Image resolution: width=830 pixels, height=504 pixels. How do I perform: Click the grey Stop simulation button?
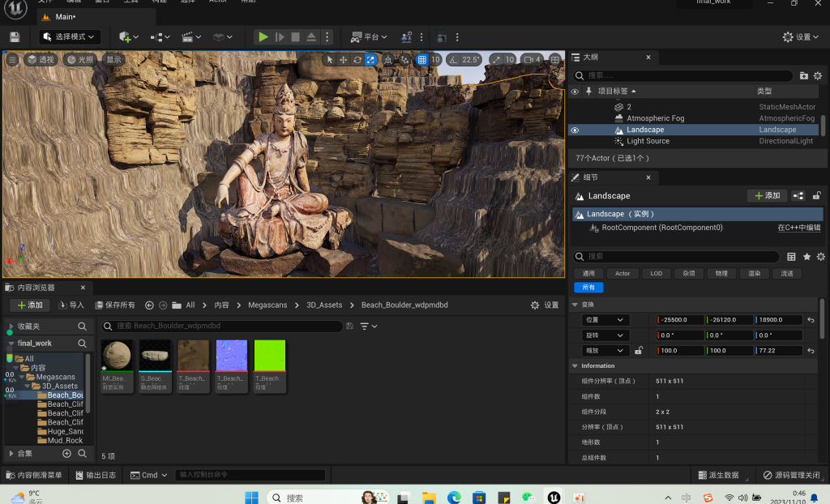(295, 37)
